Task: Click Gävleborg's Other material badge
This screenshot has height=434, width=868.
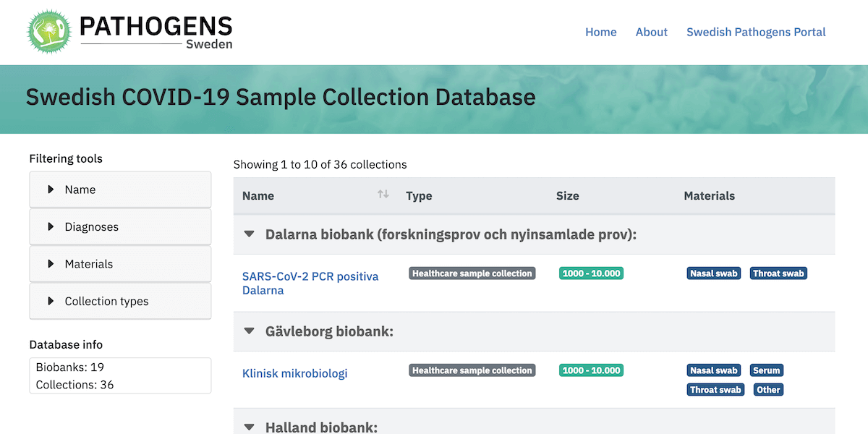Action: 768,390
